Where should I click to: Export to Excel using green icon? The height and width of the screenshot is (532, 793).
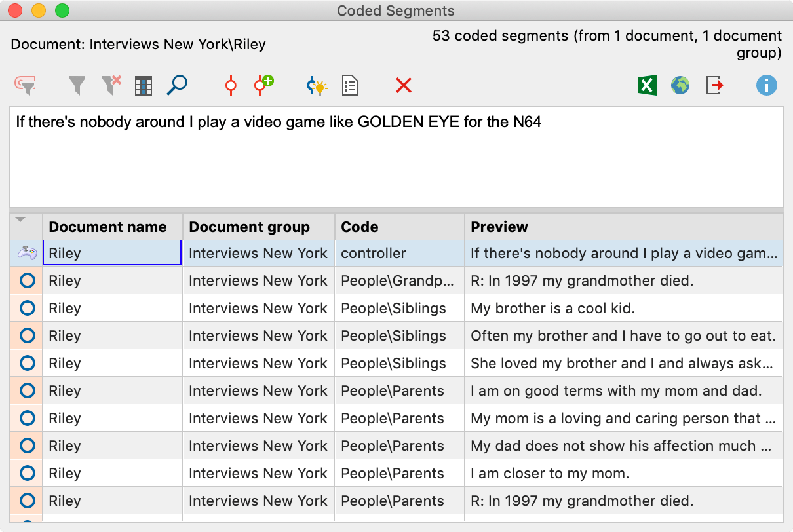[x=647, y=85]
